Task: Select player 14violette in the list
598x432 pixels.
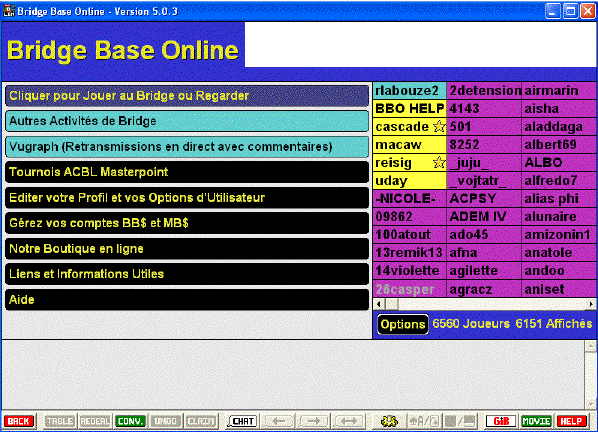Action: 410,270
